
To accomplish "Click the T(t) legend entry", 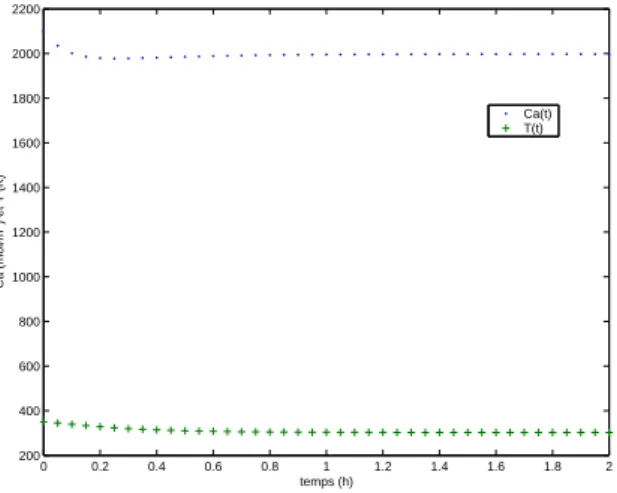I will (x=533, y=128).
